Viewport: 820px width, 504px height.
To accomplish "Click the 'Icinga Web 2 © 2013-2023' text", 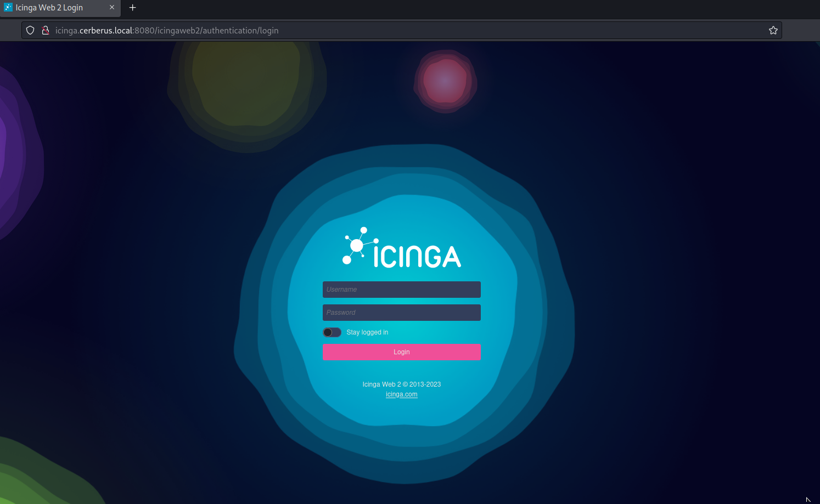I will coord(402,384).
